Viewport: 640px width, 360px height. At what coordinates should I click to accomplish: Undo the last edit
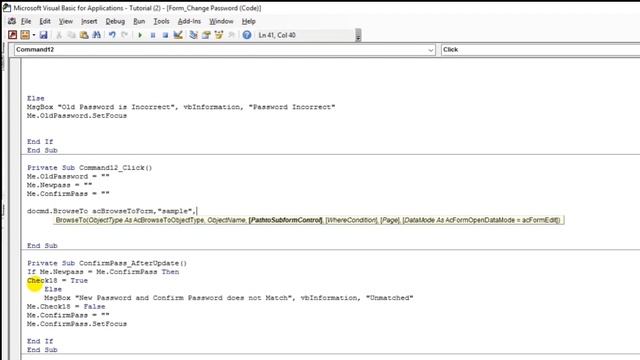click(112, 35)
